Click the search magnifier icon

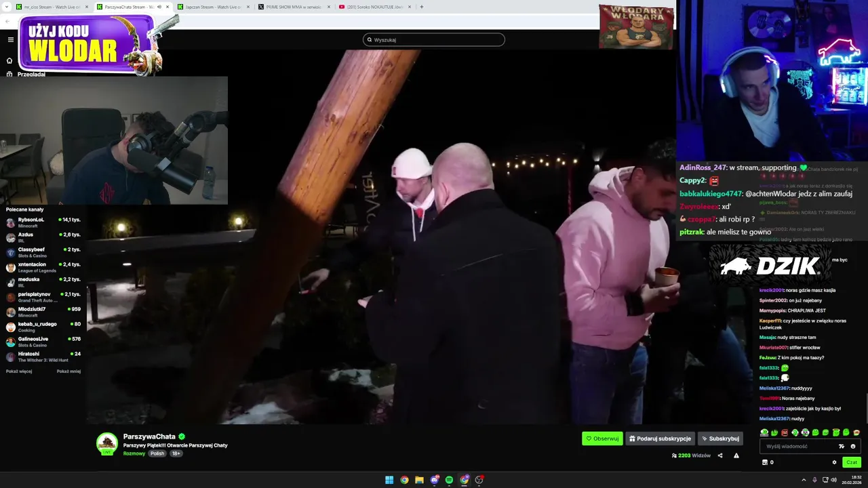pos(370,40)
